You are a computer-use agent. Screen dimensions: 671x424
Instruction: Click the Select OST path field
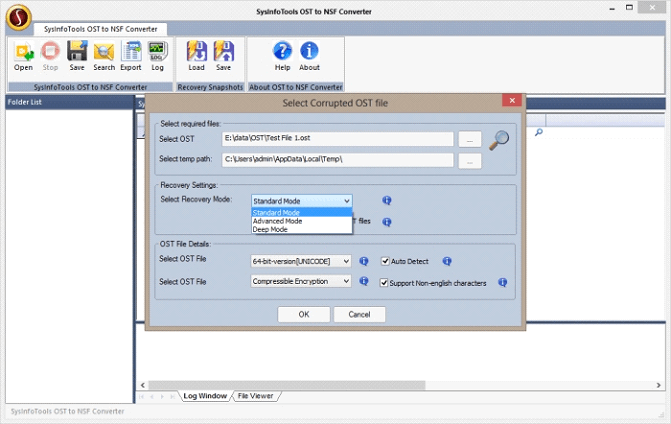[x=338, y=139]
